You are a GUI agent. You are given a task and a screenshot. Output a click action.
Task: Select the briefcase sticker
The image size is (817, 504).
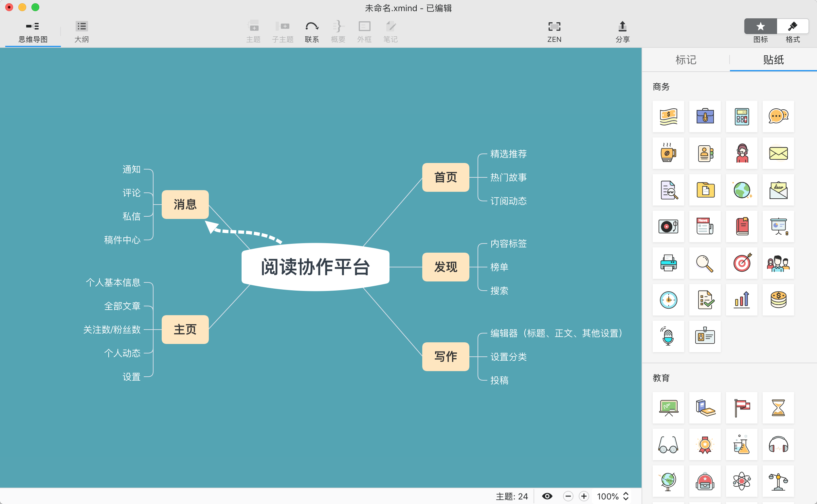705,117
